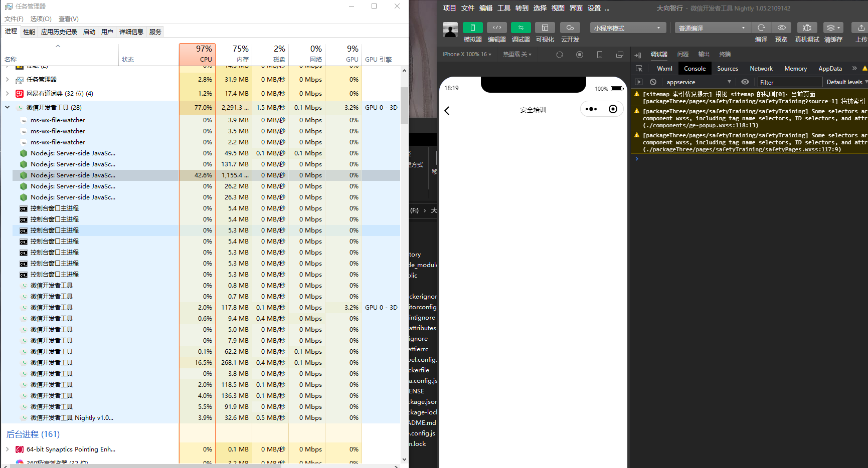Screen dimensions: 868x468
Task: Click the simulator stop icon
Action: pyautogui.click(x=580, y=55)
